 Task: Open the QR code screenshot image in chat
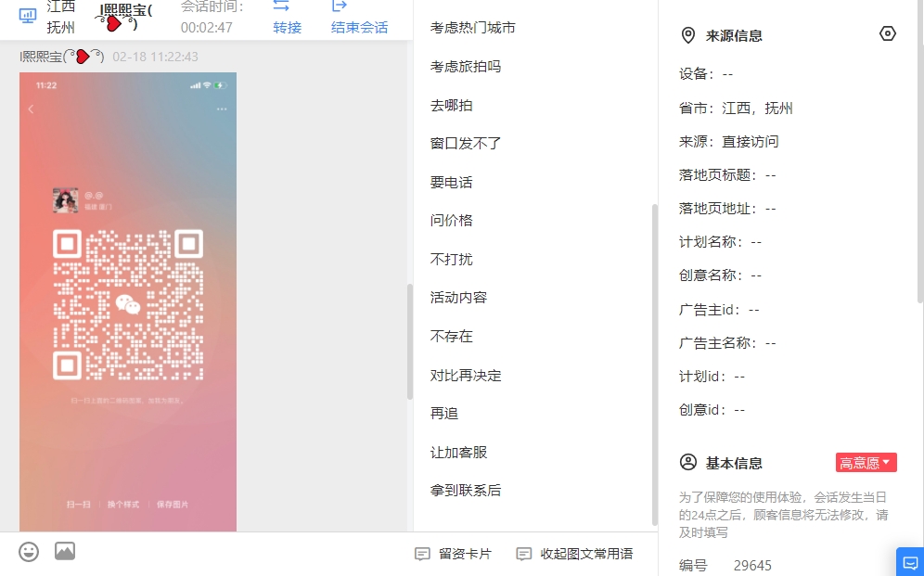coord(128,301)
